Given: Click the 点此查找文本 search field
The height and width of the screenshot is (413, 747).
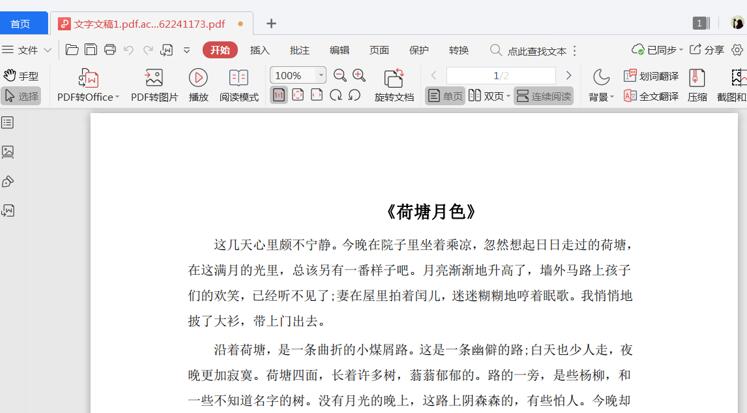Looking at the screenshot, I should (x=528, y=50).
